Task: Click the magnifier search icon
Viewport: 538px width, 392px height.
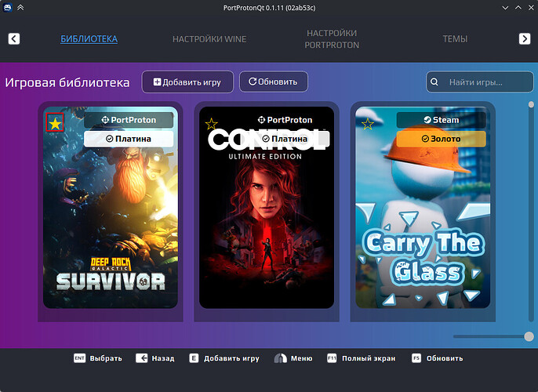Action: pyautogui.click(x=434, y=82)
